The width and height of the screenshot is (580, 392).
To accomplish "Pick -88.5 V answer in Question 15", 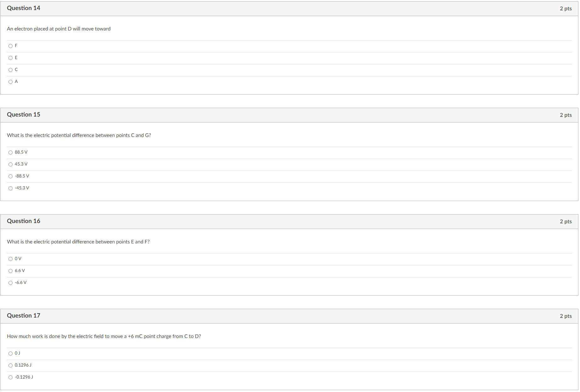I will pos(10,176).
